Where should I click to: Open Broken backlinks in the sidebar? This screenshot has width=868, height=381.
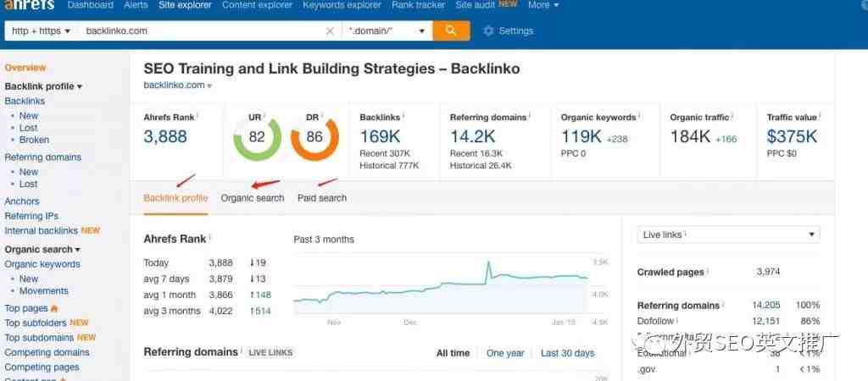tap(34, 140)
